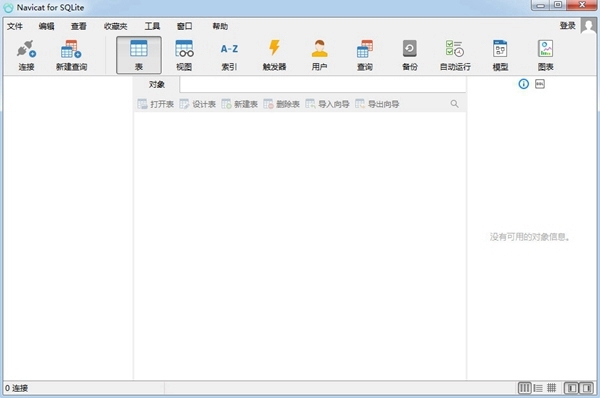Select the 表 (Table) toolbar button
This screenshot has height=398, width=600.
pos(139,55)
